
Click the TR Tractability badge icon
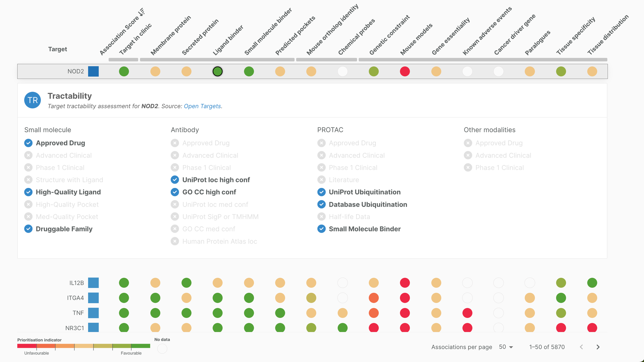(x=33, y=100)
